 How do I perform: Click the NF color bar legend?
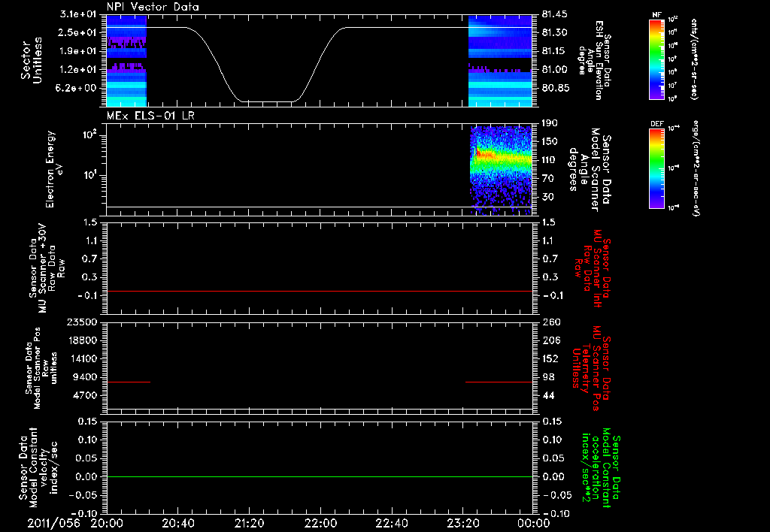pyautogui.click(x=656, y=59)
